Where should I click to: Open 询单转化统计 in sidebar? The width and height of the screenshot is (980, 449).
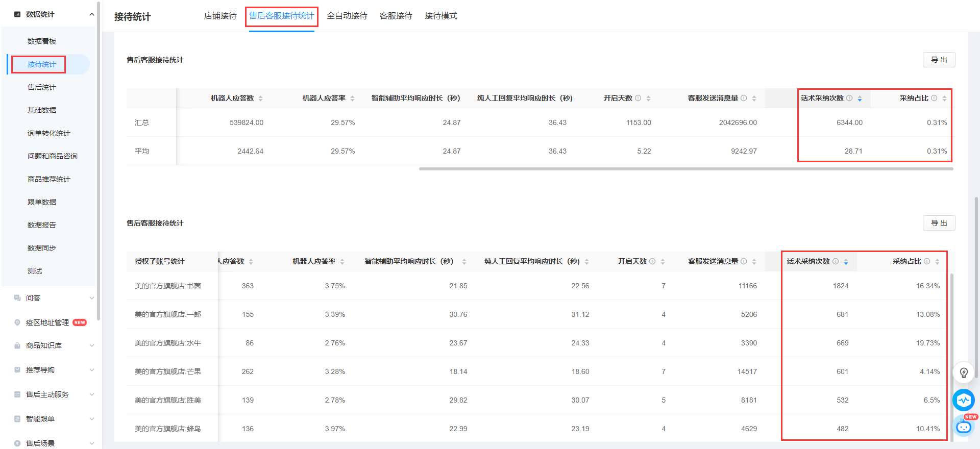(x=50, y=133)
